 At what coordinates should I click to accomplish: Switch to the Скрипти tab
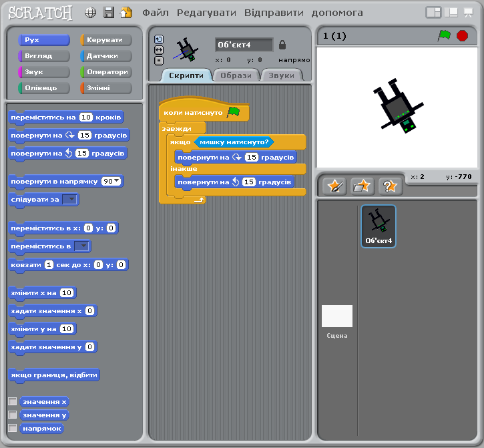click(186, 75)
